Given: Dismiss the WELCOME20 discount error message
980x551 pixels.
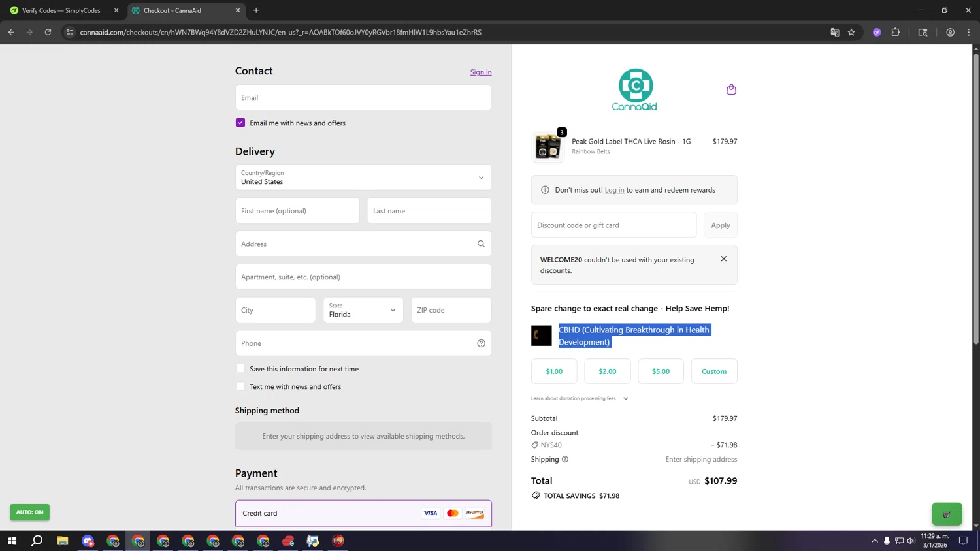Looking at the screenshot, I should coord(723,259).
